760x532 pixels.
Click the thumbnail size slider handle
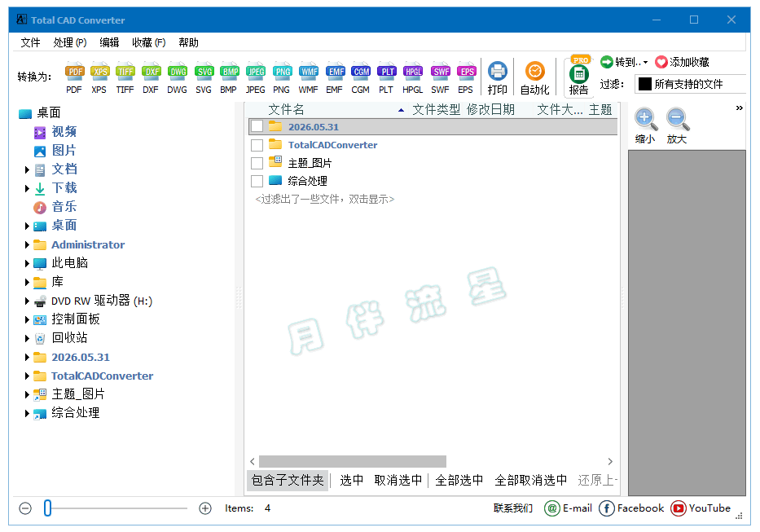[47, 508]
